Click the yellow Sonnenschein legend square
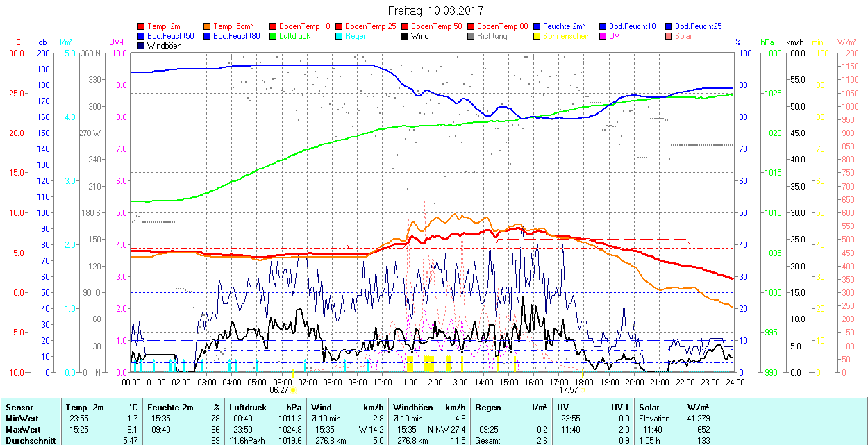 tap(537, 36)
